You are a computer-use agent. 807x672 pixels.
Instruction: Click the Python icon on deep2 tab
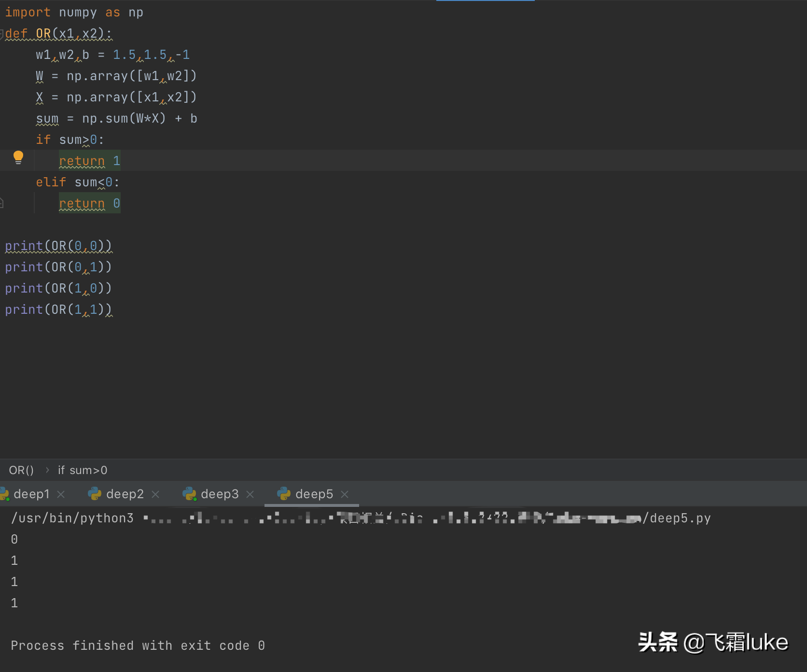pos(95,494)
